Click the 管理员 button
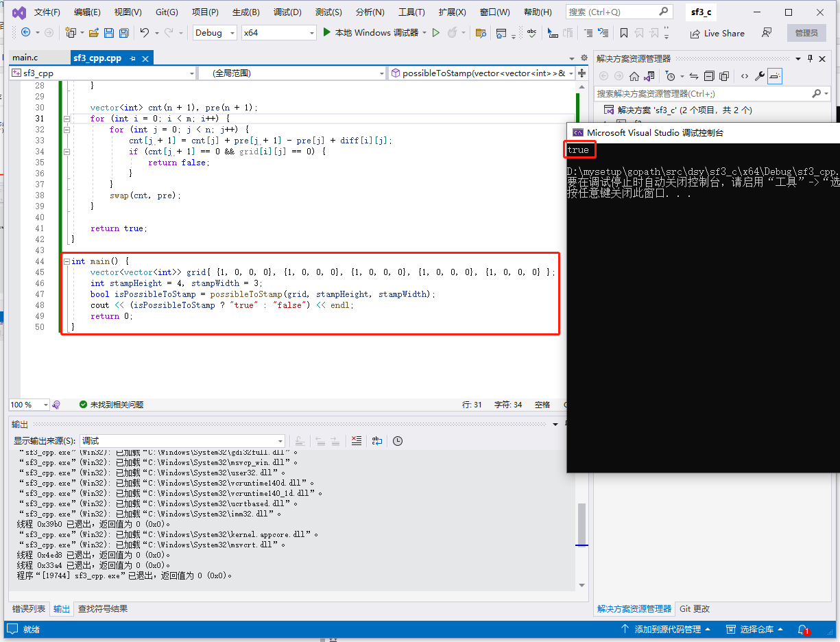840x642 pixels. click(806, 33)
